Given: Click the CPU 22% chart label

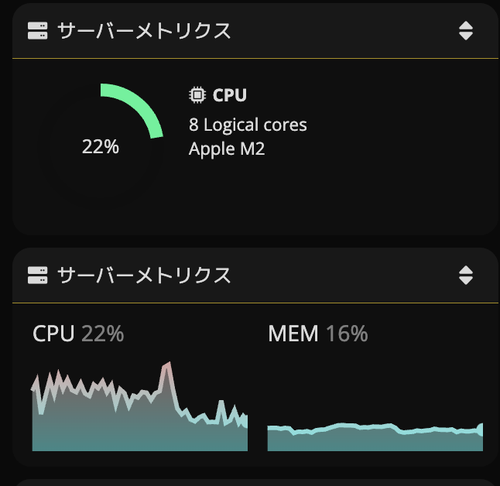Looking at the screenshot, I should click(78, 333).
